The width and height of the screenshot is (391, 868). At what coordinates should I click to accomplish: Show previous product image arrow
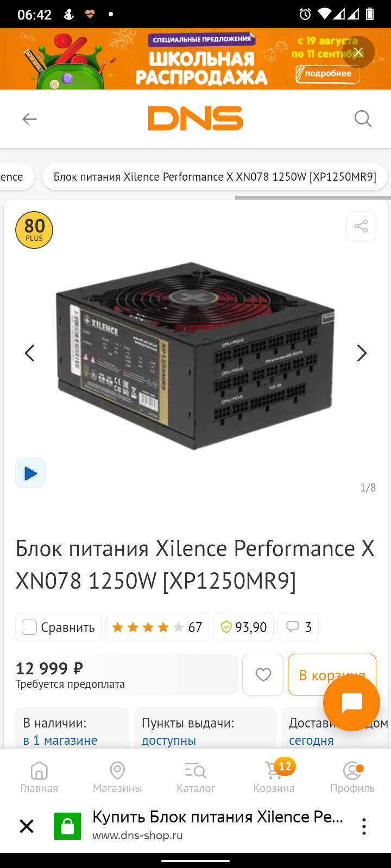coord(29,353)
